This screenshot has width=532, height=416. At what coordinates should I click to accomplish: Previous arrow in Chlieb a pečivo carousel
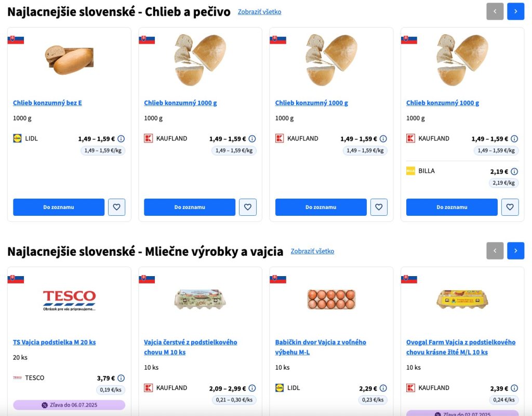click(x=495, y=11)
